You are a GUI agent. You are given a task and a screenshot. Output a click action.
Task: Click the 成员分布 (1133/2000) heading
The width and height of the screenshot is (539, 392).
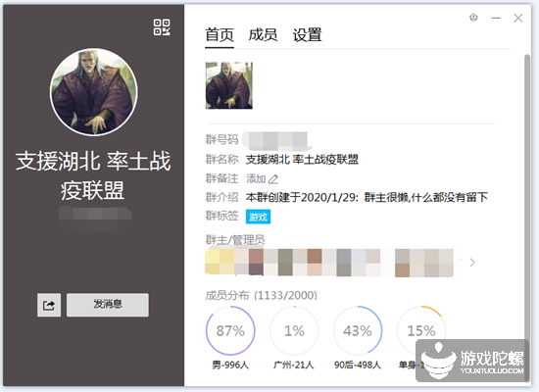pos(262,295)
